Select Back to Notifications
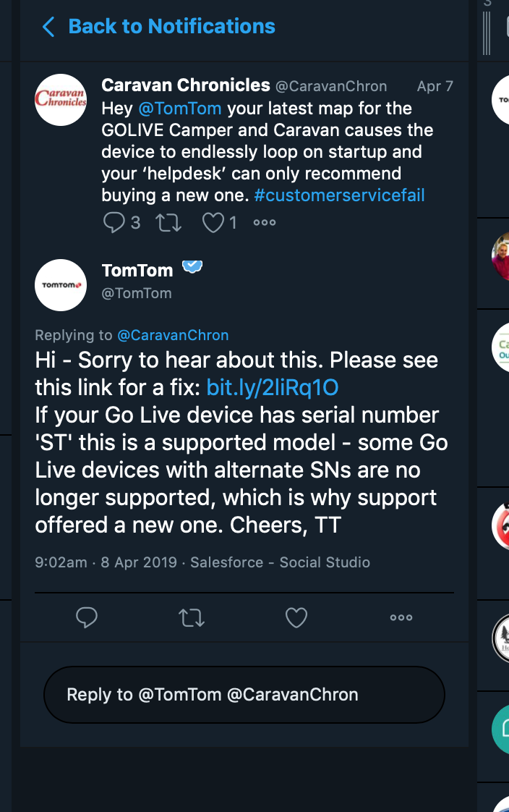Image resolution: width=509 pixels, height=812 pixels. pos(171,26)
